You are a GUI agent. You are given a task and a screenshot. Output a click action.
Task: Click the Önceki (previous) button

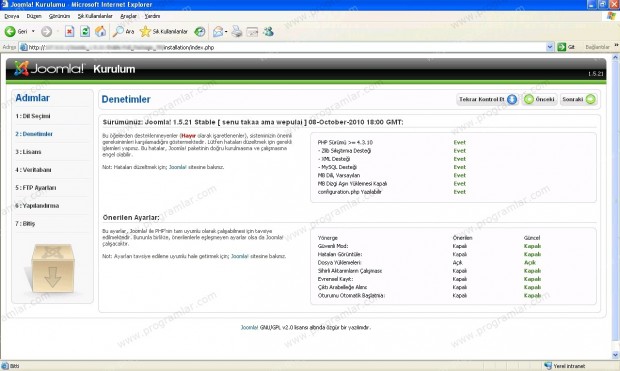point(540,99)
